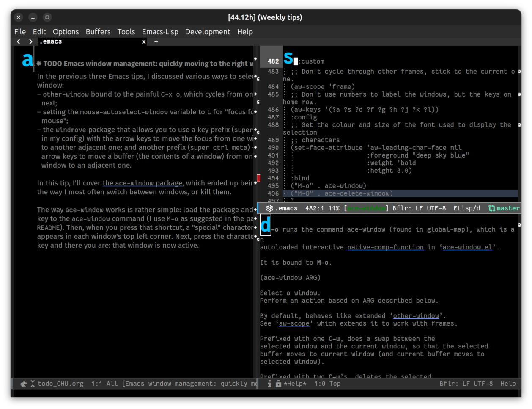The height and width of the screenshot is (409, 532).
Task: Click the ELisp/d major mode indicator
Action: (x=467, y=208)
